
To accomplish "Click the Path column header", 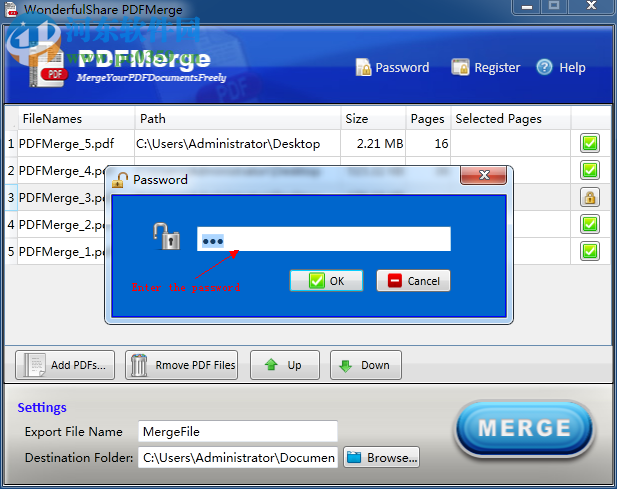I will tap(238, 118).
